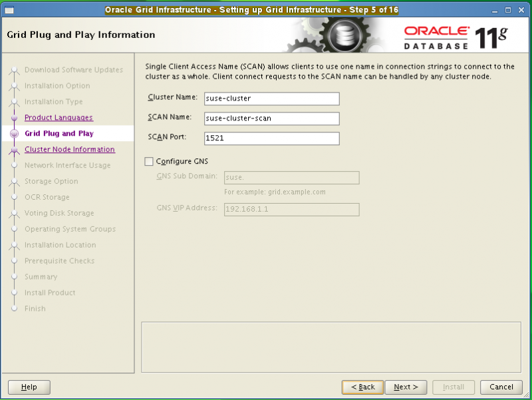This screenshot has height=400, width=532.
Task: Click the Next button to continue
Action: 406,387
